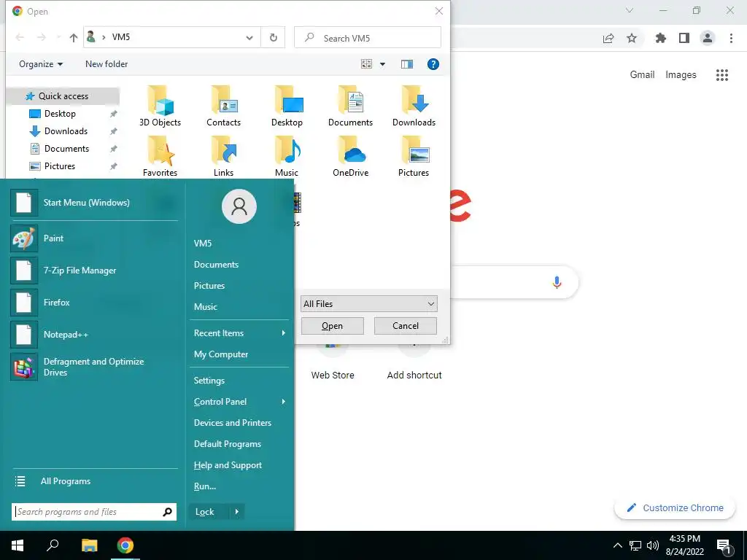This screenshot has height=560, width=747.
Task: Open taskbar search magnifier
Action: pyautogui.click(x=53, y=545)
